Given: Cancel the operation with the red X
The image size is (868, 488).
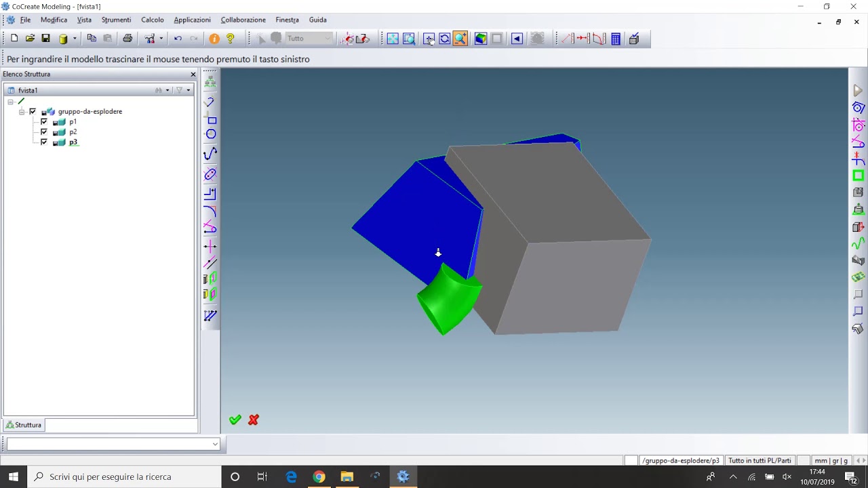Looking at the screenshot, I should tap(254, 420).
